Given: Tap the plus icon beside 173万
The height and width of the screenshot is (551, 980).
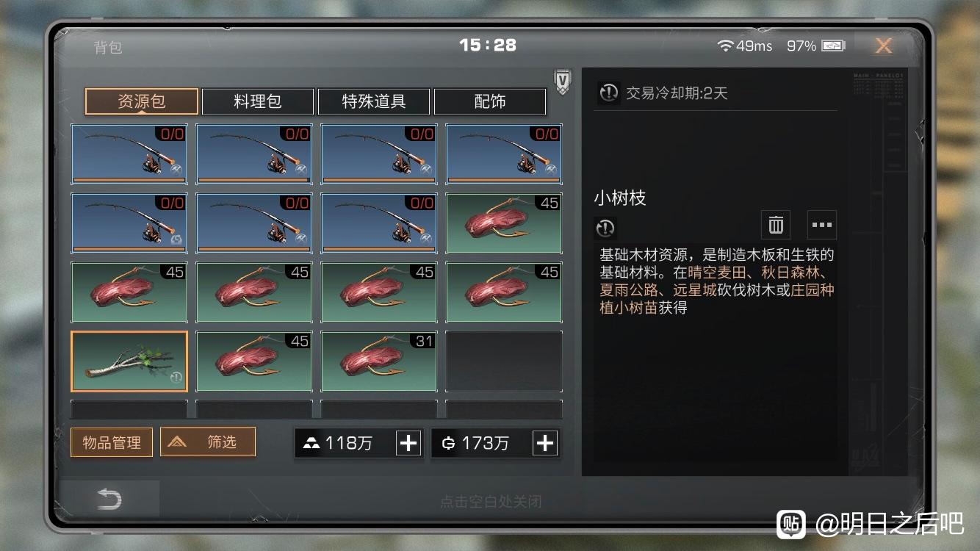Looking at the screenshot, I should (x=545, y=443).
